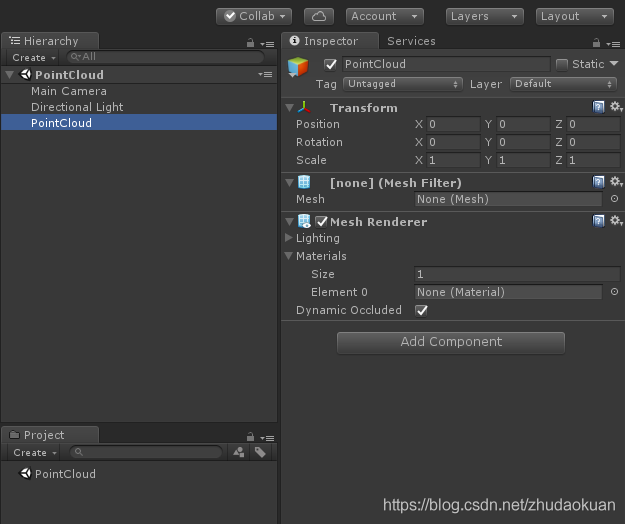This screenshot has height=524, width=625.
Task: Enable the Static checkbox
Action: point(562,65)
